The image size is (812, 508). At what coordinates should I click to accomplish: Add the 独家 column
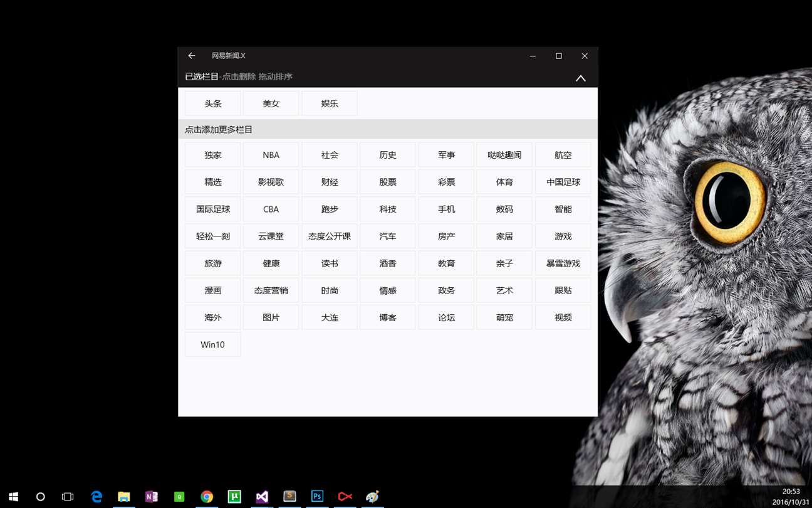(x=213, y=155)
